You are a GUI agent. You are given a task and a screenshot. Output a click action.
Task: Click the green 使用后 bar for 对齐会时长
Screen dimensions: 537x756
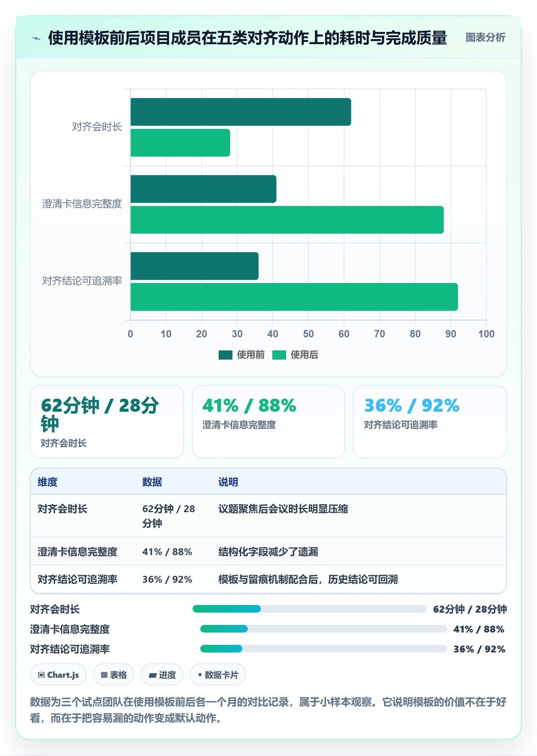[180, 143]
